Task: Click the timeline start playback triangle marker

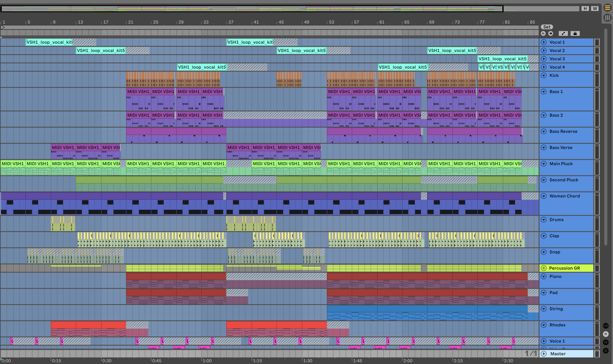Action: coord(3,27)
